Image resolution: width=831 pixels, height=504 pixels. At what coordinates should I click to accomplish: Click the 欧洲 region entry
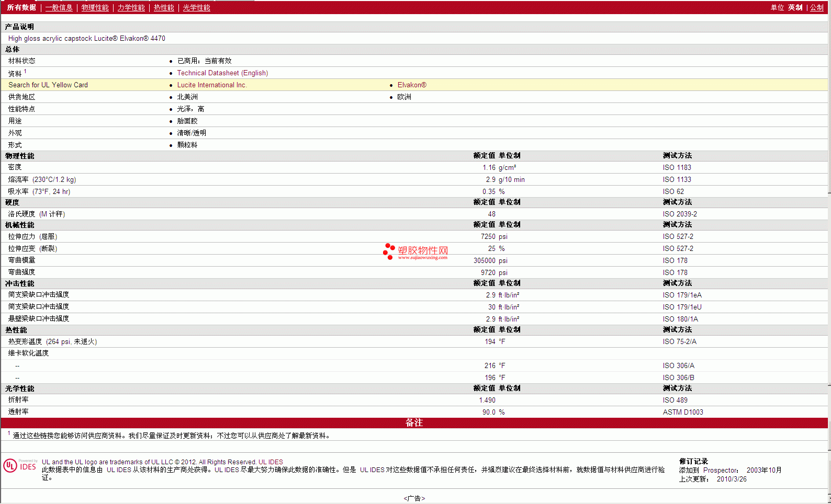pos(404,97)
